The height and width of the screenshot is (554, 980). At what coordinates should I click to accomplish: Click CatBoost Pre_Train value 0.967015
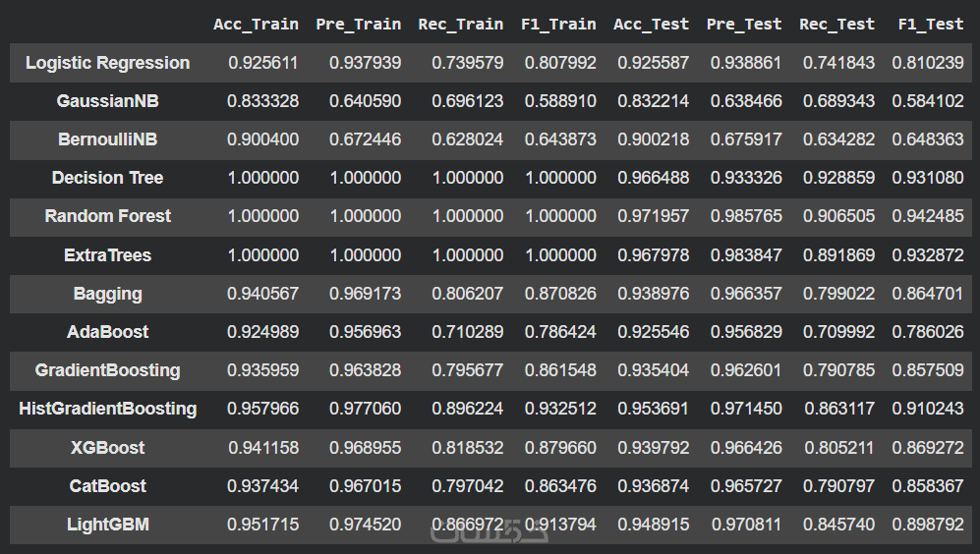pyautogui.click(x=365, y=486)
